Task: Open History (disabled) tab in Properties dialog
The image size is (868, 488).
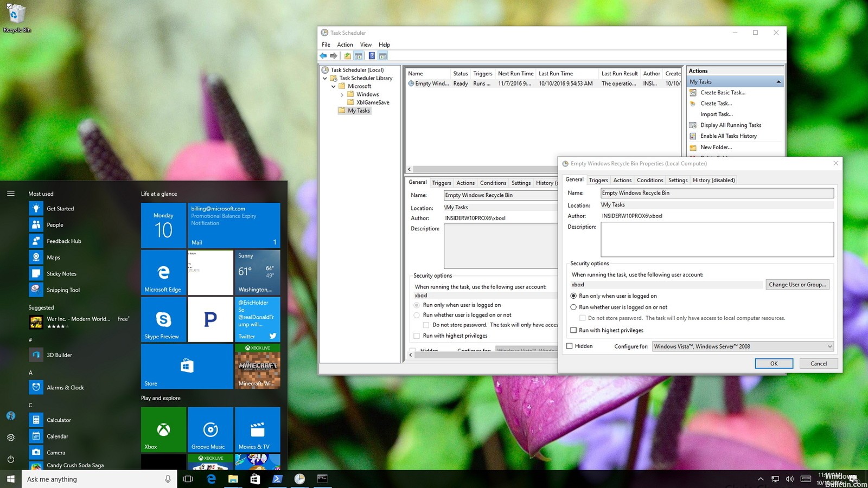Action: pos(714,180)
